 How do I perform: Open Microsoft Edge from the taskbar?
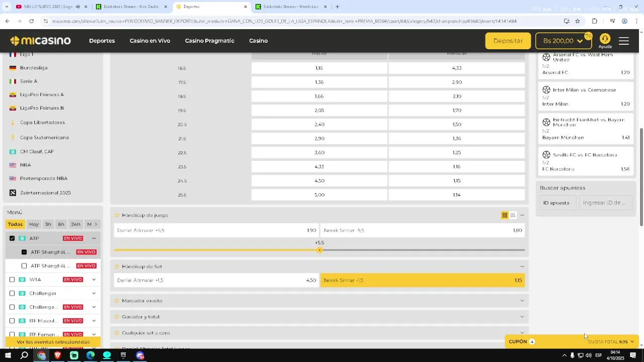pyautogui.click(x=91, y=355)
